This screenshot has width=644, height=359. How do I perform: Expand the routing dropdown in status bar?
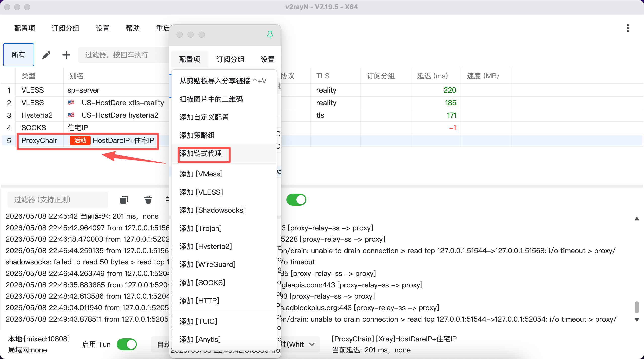312,344
